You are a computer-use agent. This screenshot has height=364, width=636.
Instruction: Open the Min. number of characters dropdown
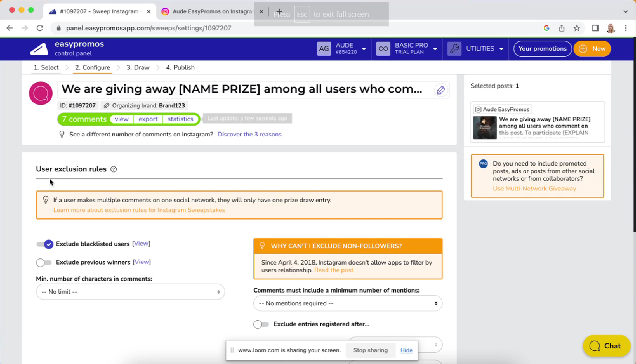130,292
